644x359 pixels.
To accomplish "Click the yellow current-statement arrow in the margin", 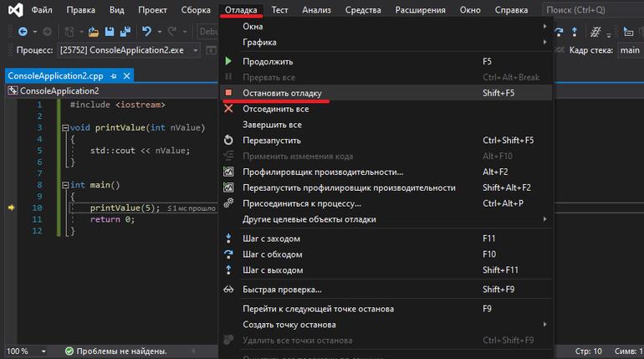I will click(x=11, y=208).
